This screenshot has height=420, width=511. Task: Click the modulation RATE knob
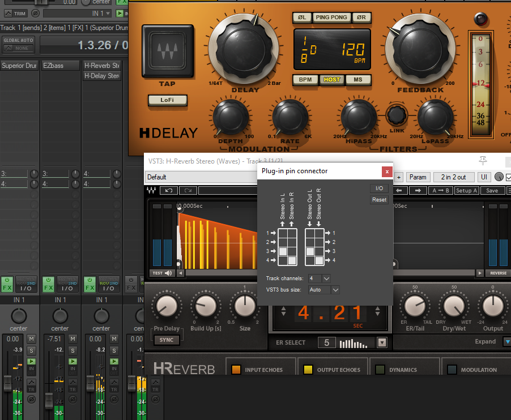[289, 118]
